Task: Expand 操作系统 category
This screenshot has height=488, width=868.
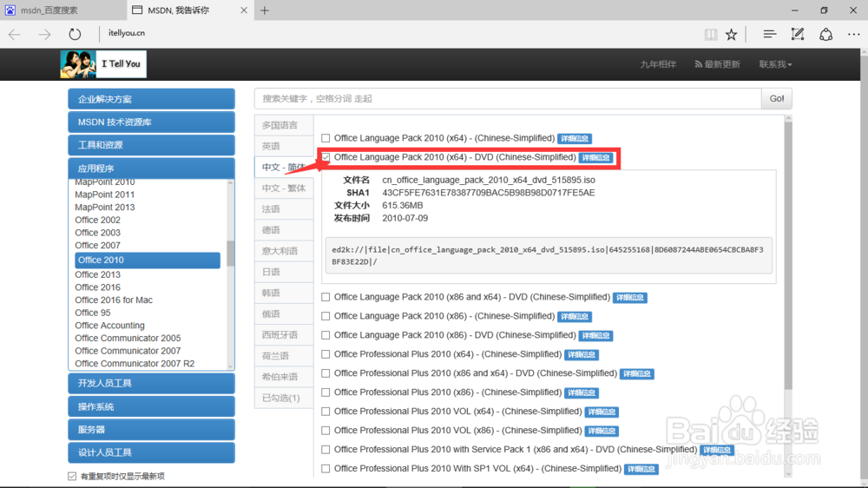Action: 151,406
